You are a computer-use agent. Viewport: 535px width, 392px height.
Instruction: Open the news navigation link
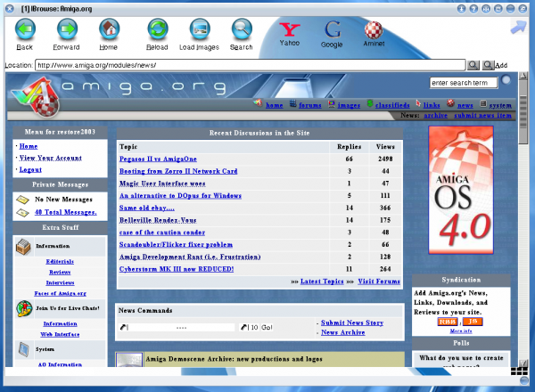465,105
